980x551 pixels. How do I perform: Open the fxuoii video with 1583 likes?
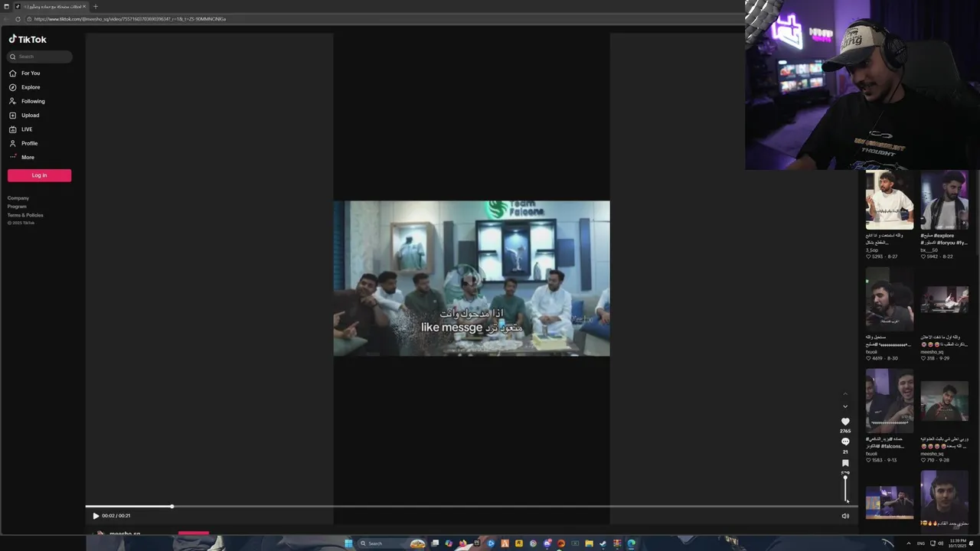890,401
